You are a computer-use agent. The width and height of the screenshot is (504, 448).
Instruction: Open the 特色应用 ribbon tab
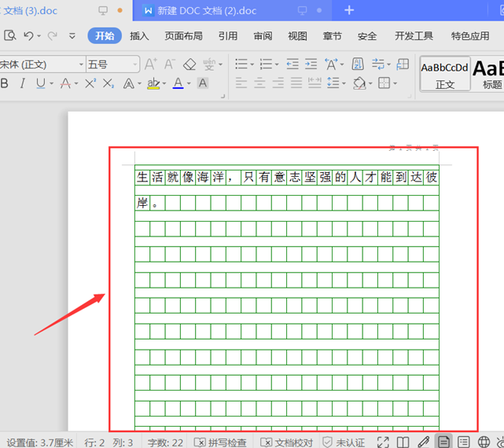(470, 35)
